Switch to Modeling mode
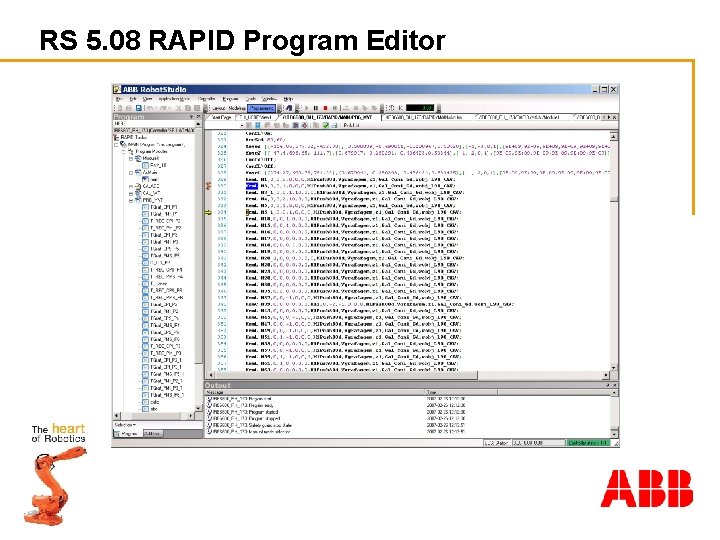Viewport: 720px width, 540px height. point(237,108)
